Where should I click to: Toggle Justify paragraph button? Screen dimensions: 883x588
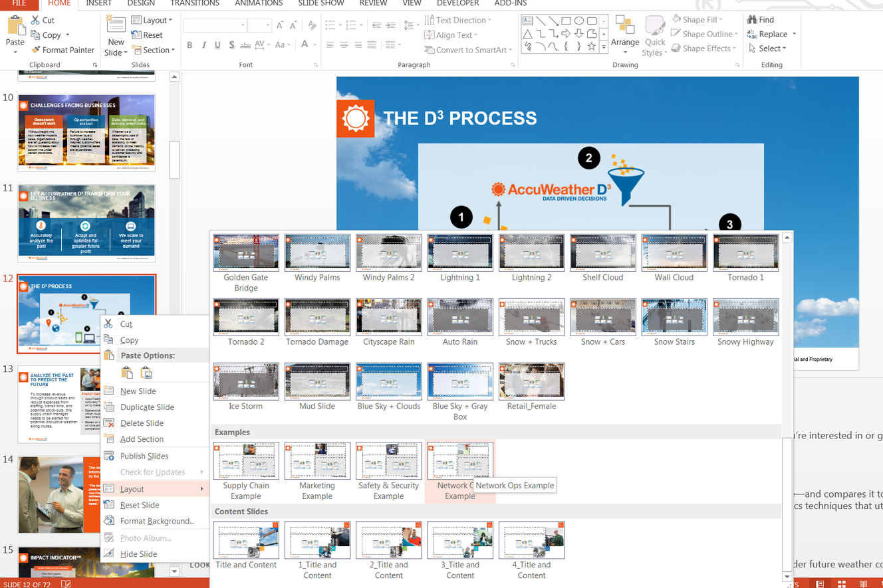coord(372,45)
